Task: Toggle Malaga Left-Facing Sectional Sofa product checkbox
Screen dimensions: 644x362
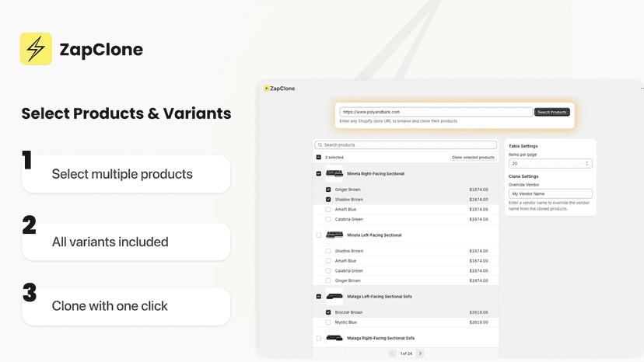Action: pos(319,296)
